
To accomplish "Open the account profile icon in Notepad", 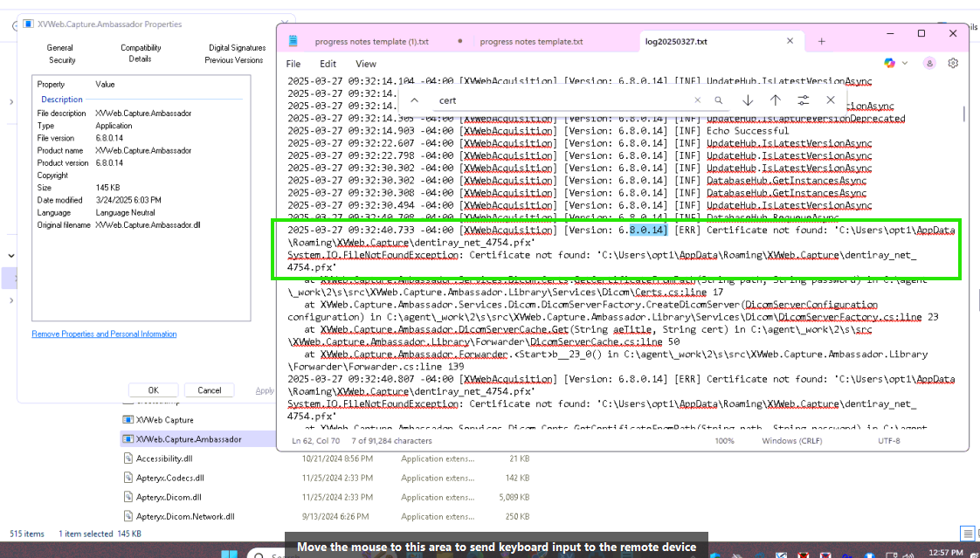I will [930, 63].
